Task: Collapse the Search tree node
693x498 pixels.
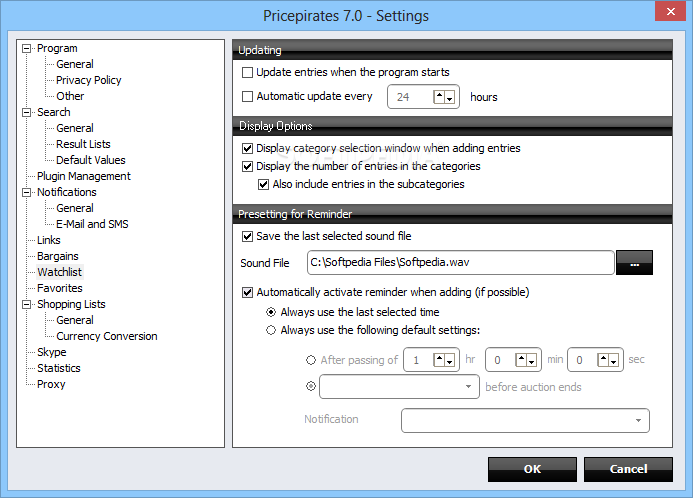Action: tap(27, 112)
